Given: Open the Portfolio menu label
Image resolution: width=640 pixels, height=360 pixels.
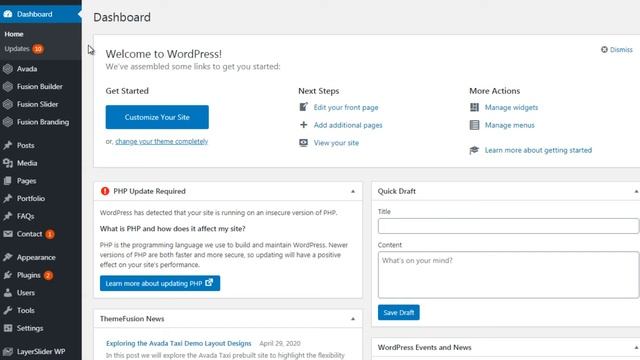Looking at the screenshot, I should point(31,198).
